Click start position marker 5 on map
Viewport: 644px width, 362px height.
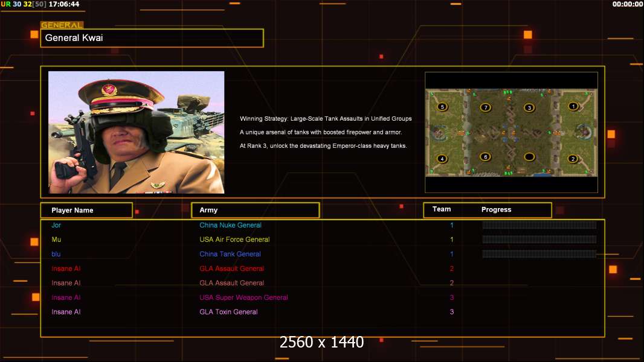pyautogui.click(x=442, y=107)
